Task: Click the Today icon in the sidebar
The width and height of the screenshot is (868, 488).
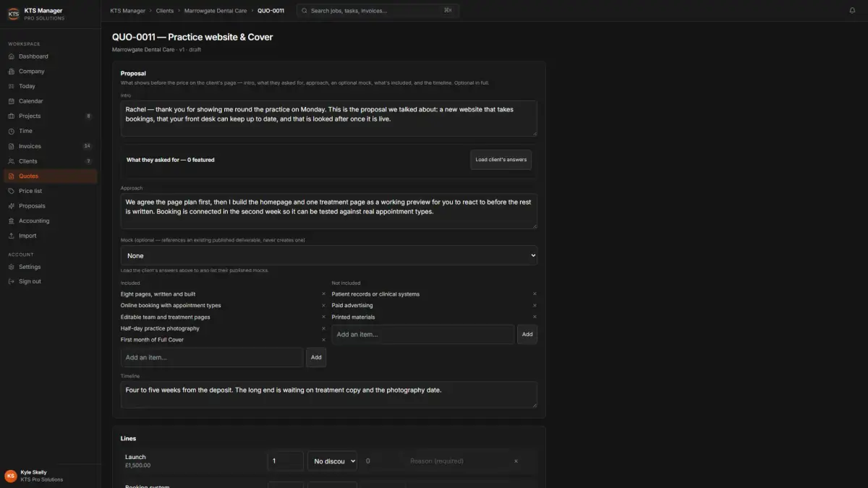Action: coord(12,86)
